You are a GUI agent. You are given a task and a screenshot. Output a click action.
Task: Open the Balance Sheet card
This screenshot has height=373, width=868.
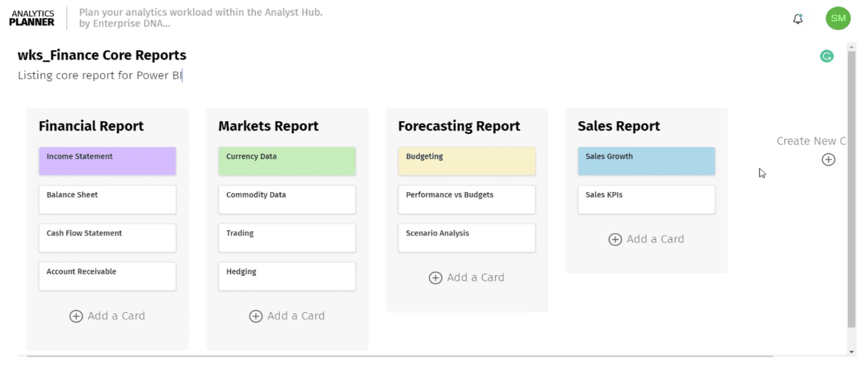tap(107, 200)
